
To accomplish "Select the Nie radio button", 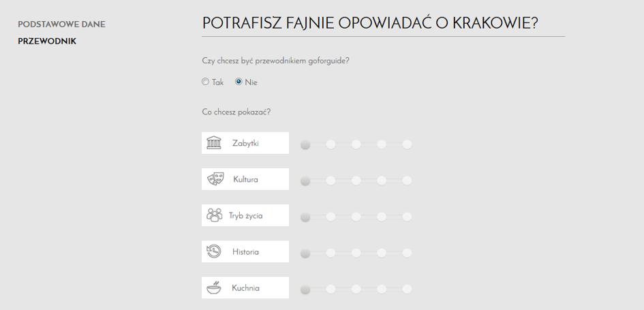I will coord(239,82).
